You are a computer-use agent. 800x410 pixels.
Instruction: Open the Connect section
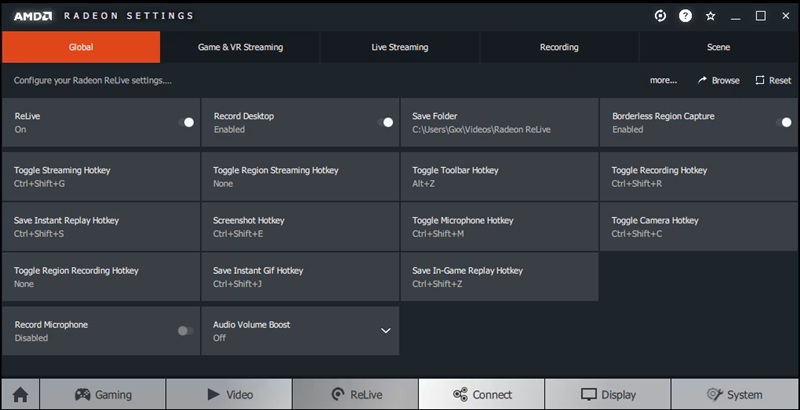tap(482, 394)
